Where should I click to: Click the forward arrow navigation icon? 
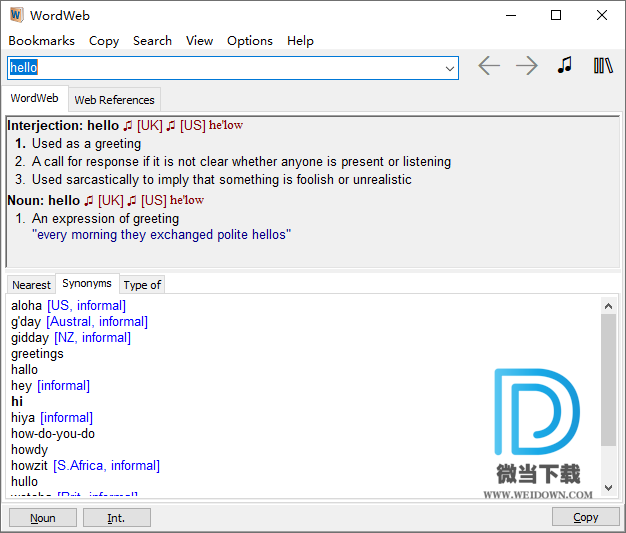point(527,65)
